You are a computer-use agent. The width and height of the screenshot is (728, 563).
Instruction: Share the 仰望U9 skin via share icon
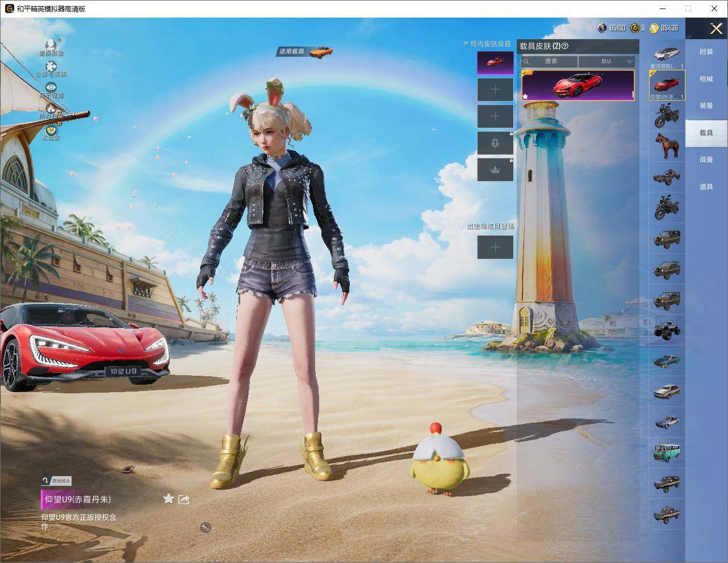point(183,499)
